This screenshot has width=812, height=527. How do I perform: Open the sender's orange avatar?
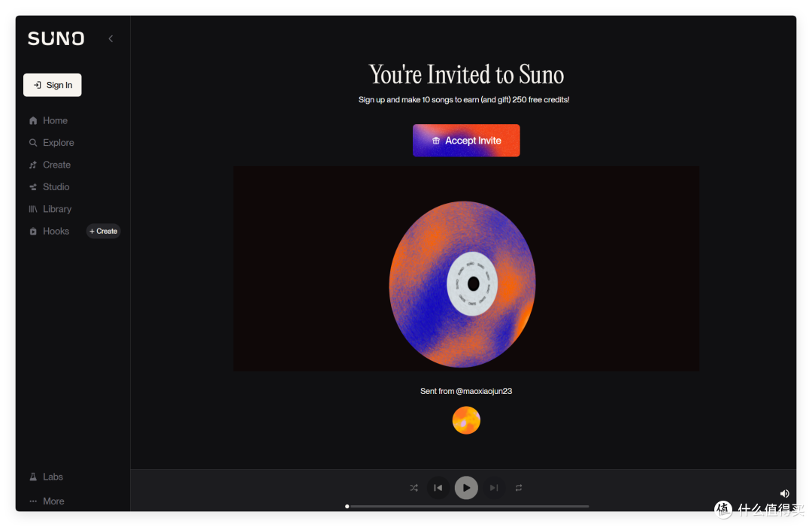(466, 420)
